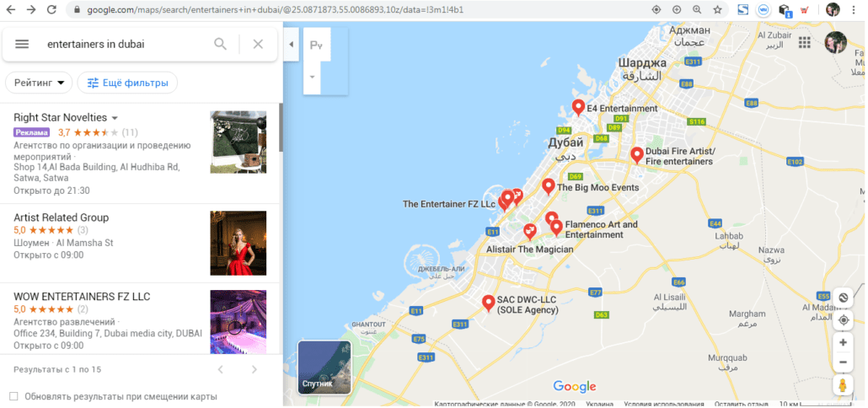868x408 pixels.
Task: Click the magnifier search icon
Action: (220, 44)
